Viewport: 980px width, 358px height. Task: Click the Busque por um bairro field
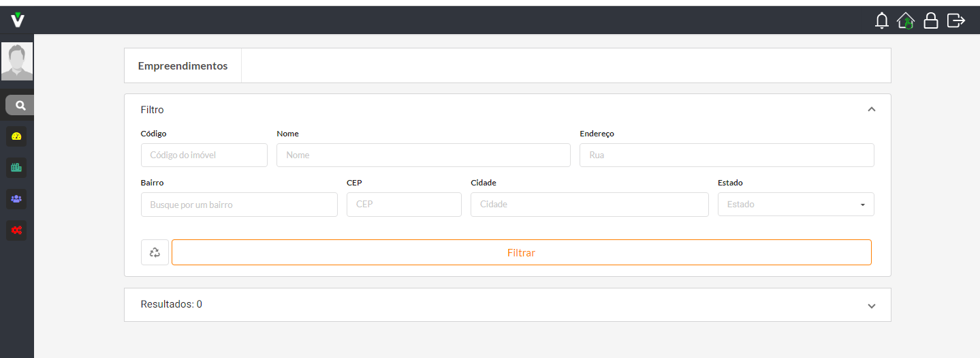click(x=239, y=205)
